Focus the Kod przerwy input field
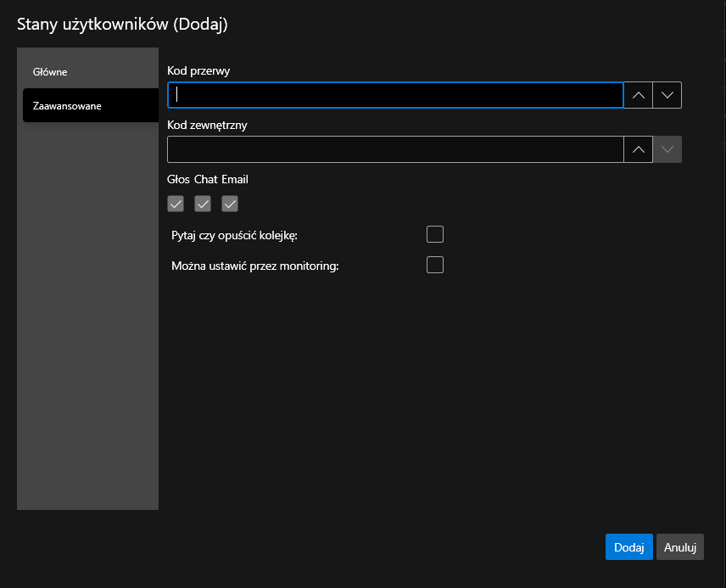 click(395, 95)
